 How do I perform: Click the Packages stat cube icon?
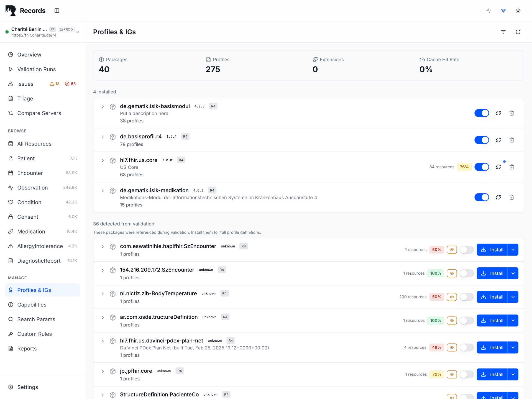(x=101, y=60)
